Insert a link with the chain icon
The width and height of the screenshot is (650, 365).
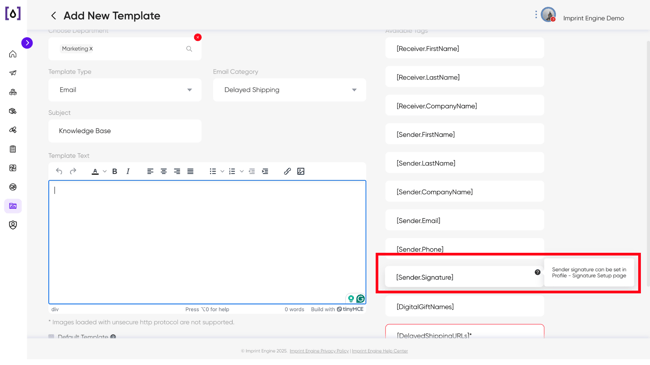287,171
